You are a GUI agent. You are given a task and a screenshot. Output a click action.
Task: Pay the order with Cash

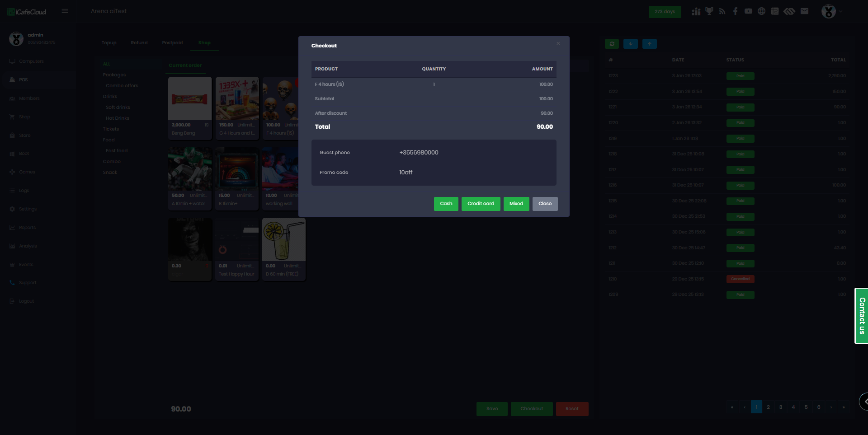click(x=446, y=204)
